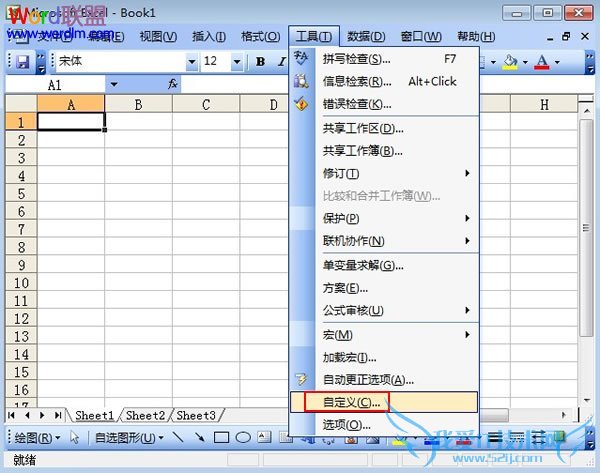Image resolution: width=600 pixels, height=473 pixels.
Task: Switch to the Sheet3 tab
Action: 196,415
